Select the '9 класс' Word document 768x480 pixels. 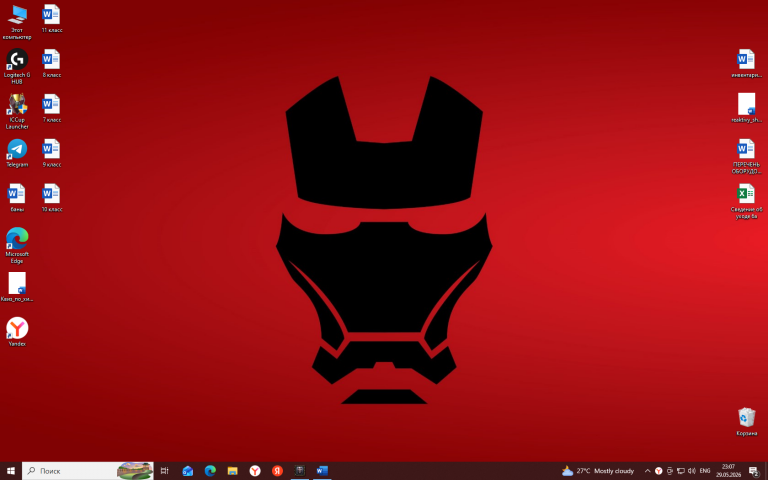pos(51,153)
